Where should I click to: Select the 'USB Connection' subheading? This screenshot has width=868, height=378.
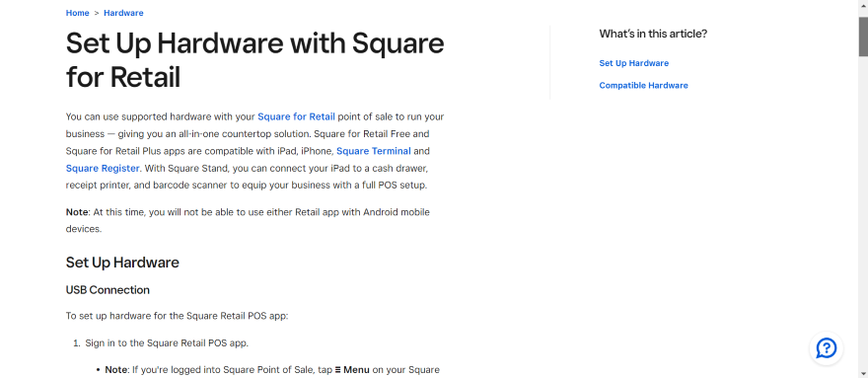tap(108, 290)
